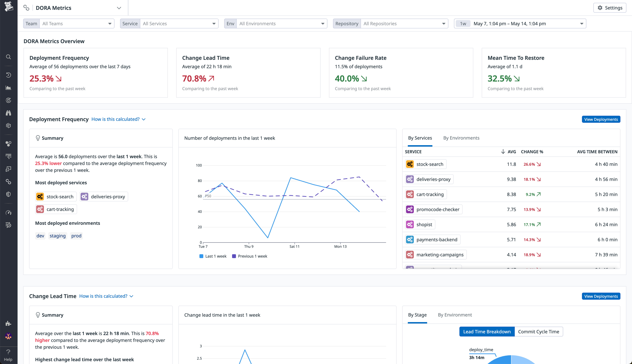Expand the DORA Metrics page title dropdown

click(119, 8)
